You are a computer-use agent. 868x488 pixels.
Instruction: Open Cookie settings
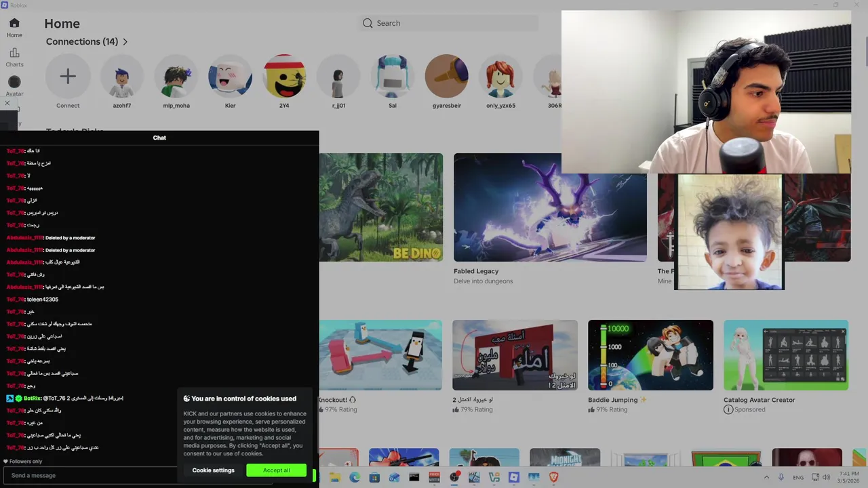tap(213, 470)
